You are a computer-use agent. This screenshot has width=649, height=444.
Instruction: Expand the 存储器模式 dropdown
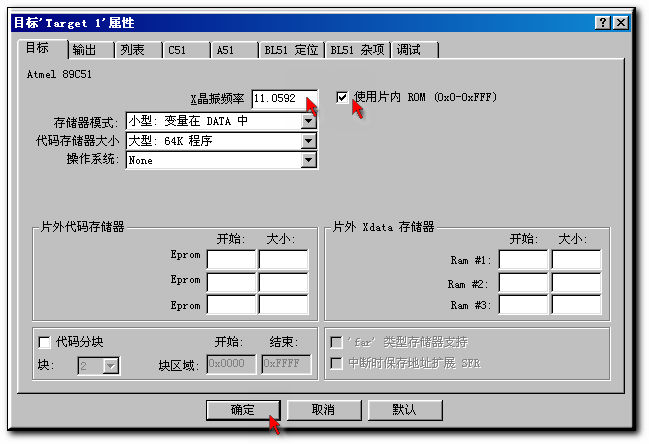click(x=309, y=121)
